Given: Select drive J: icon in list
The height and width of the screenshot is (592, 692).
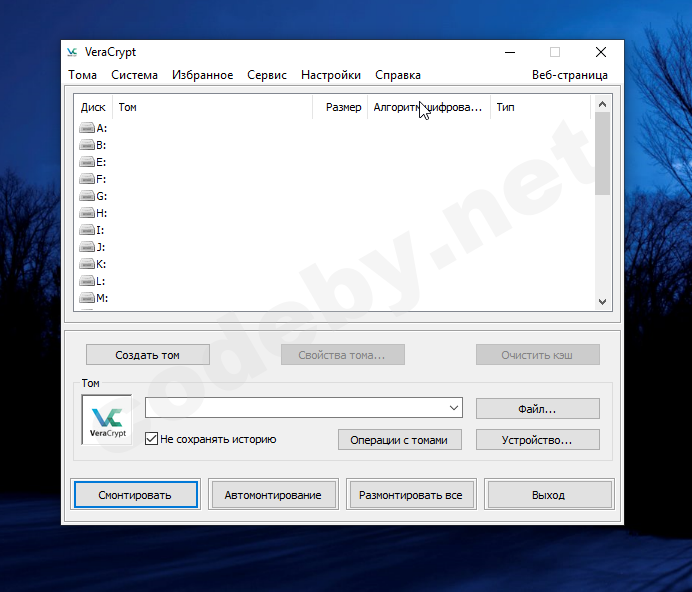Looking at the screenshot, I should [x=87, y=247].
